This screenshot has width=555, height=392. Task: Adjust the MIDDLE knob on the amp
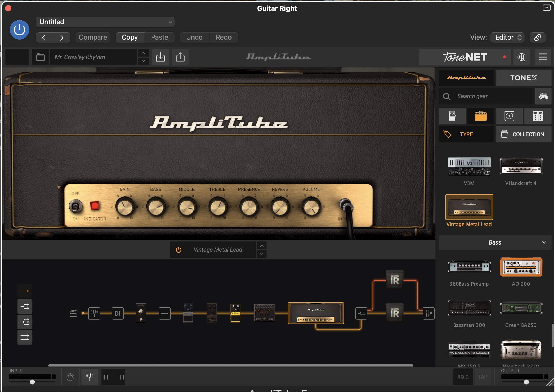tap(187, 207)
